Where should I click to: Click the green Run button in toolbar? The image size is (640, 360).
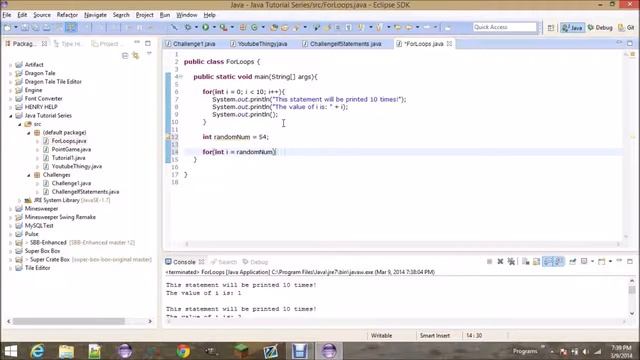pyautogui.click(x=205, y=27)
